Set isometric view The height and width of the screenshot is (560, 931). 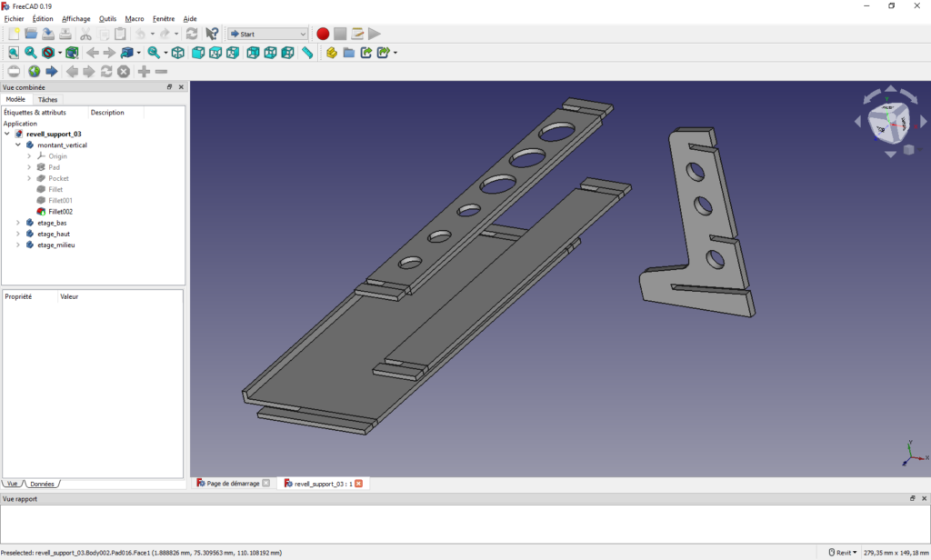[x=177, y=53]
